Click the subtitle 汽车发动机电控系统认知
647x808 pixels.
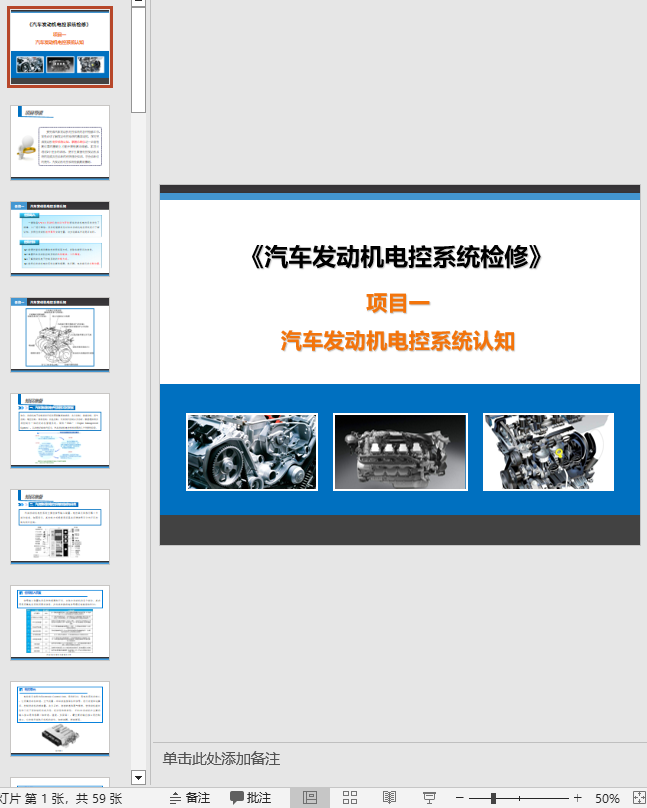click(398, 341)
